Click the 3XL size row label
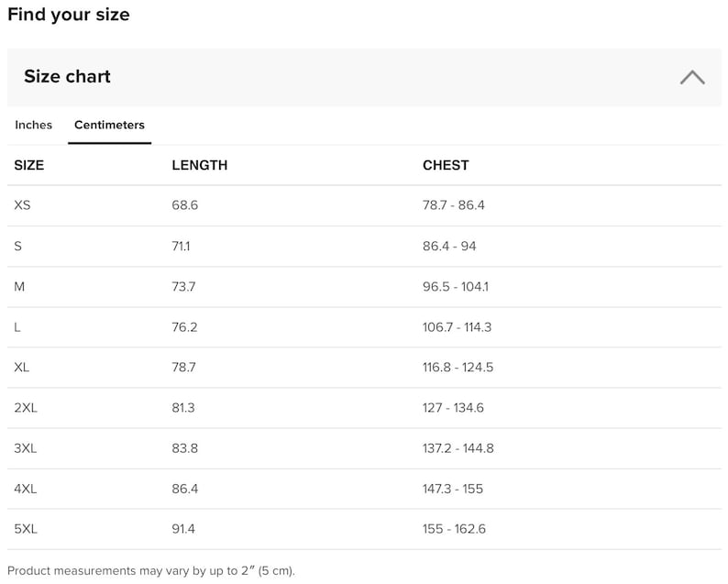Image resolution: width=728 pixels, height=584 pixels. [x=26, y=448]
